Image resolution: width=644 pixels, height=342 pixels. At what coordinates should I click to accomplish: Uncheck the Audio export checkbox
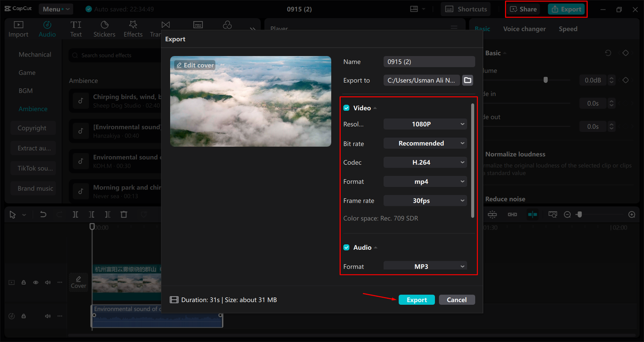[x=346, y=247]
